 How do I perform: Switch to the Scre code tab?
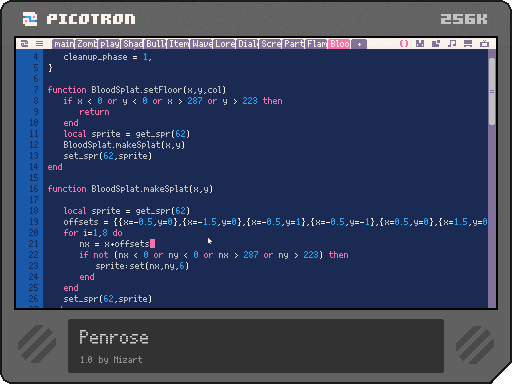point(271,44)
